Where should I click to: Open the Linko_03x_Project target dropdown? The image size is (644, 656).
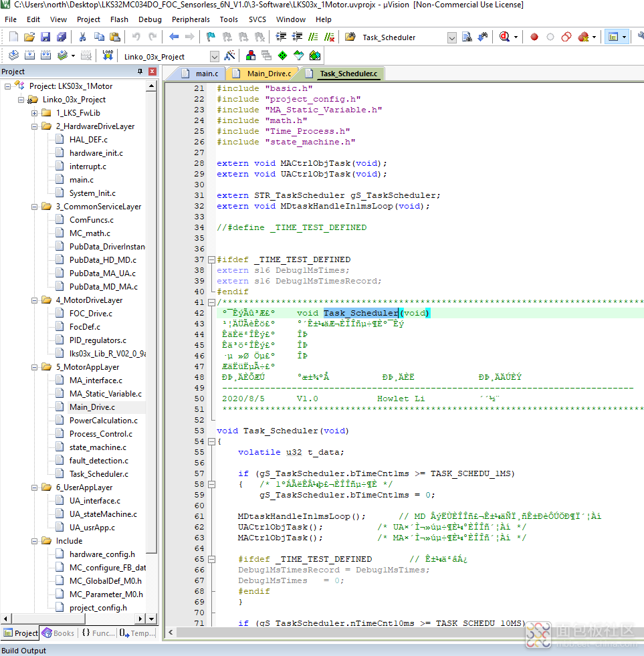214,56
